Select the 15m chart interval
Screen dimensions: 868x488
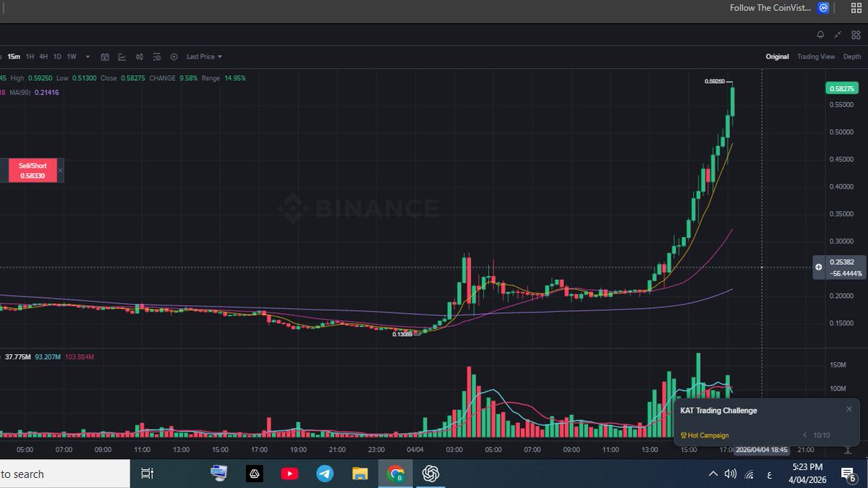14,56
